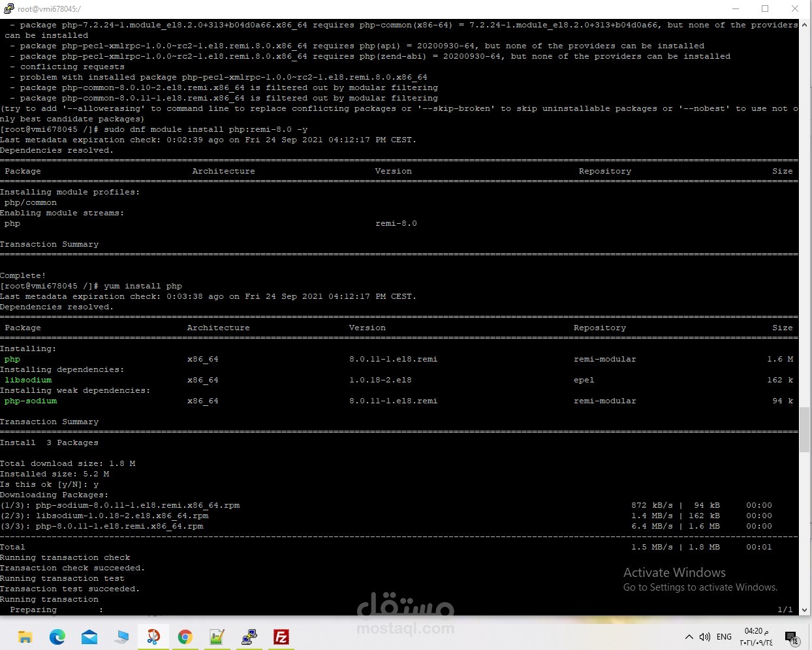Change ENG input language
This screenshot has height=650, width=812.
pyautogui.click(x=724, y=637)
